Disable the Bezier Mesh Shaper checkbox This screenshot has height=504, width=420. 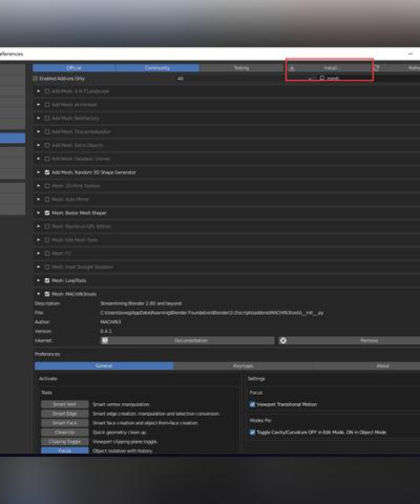(47, 213)
